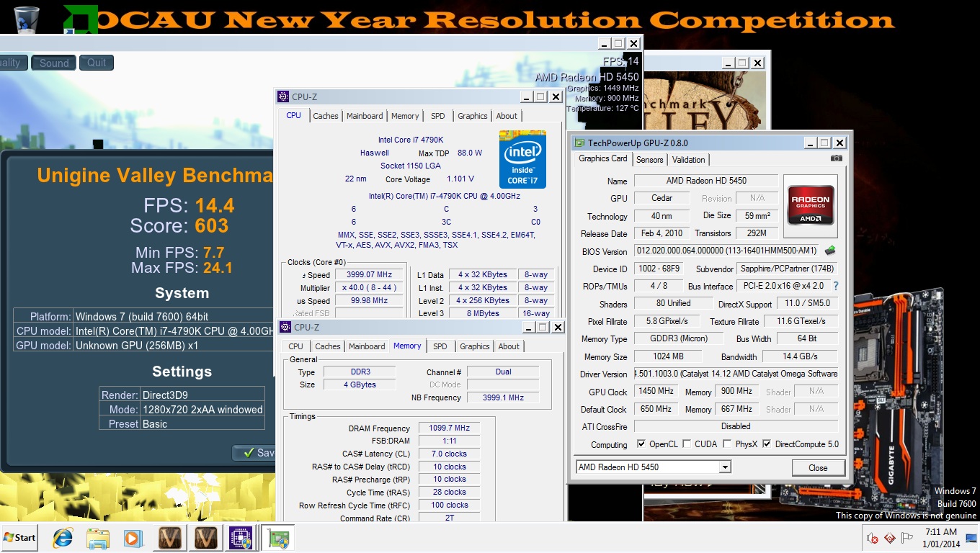This screenshot has height=553, width=980.
Task: Switch to CPU-Z via its taskbar icon
Action: [x=241, y=538]
